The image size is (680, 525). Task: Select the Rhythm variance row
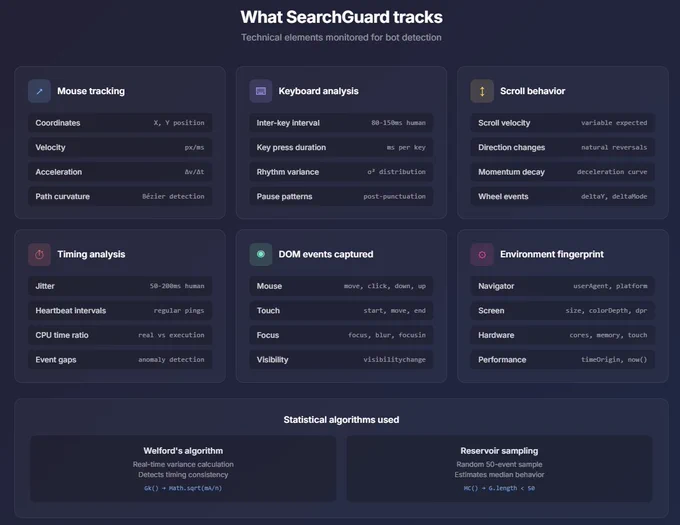341,172
